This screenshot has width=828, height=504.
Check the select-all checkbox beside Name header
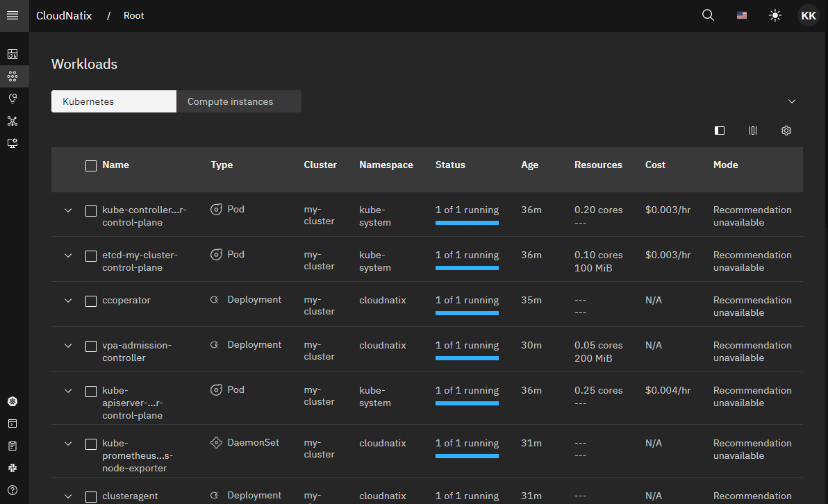pos(91,166)
